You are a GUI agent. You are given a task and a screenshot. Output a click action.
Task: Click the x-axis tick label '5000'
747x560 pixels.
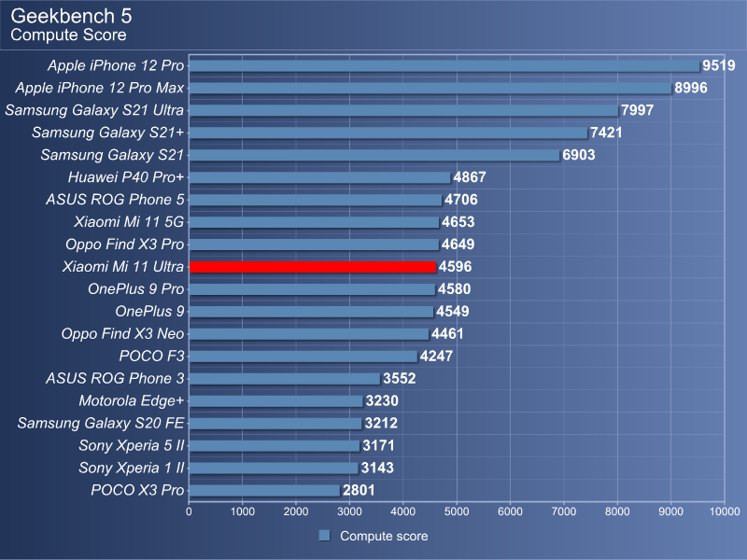click(x=457, y=511)
